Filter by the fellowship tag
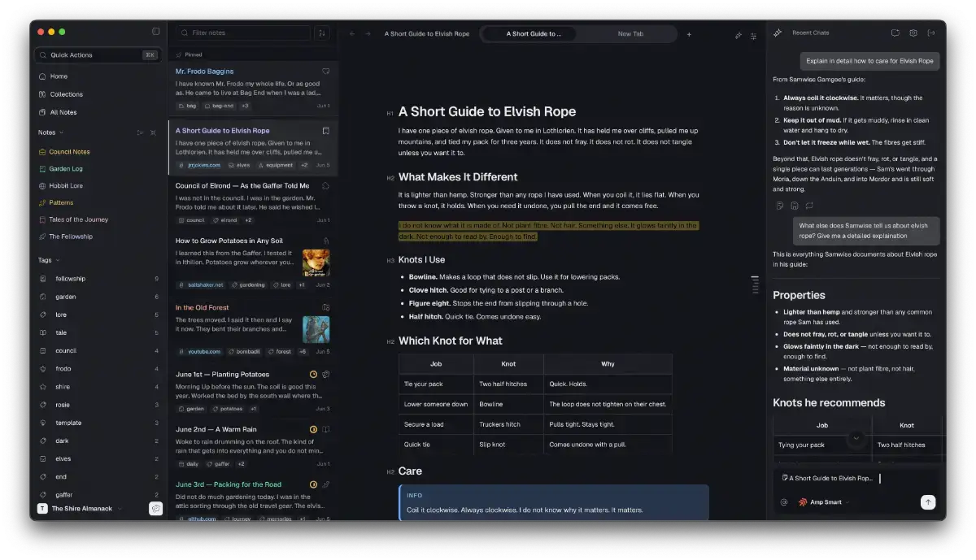This screenshot has height=560, width=976. tap(99, 279)
